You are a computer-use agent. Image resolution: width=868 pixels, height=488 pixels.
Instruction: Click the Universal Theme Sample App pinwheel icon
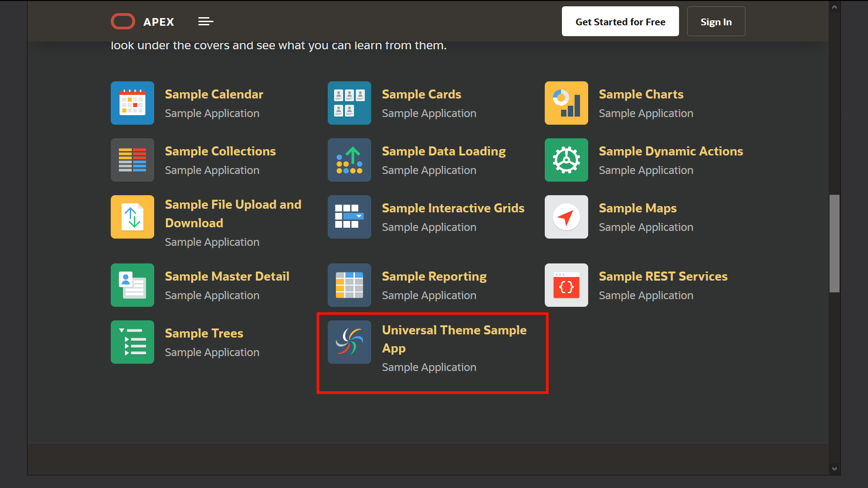tap(349, 342)
